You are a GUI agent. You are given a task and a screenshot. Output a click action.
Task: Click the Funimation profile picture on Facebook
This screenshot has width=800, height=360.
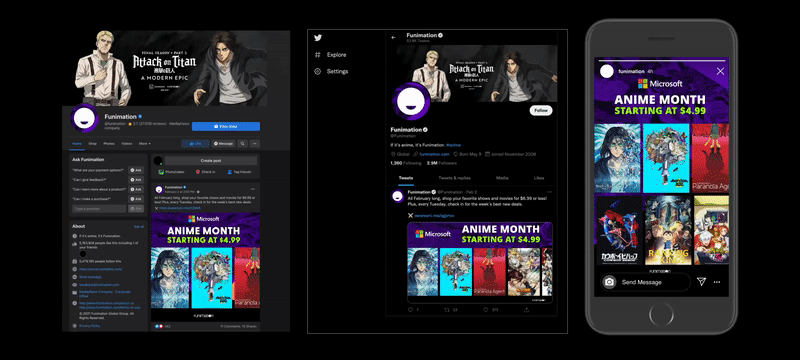click(x=84, y=118)
